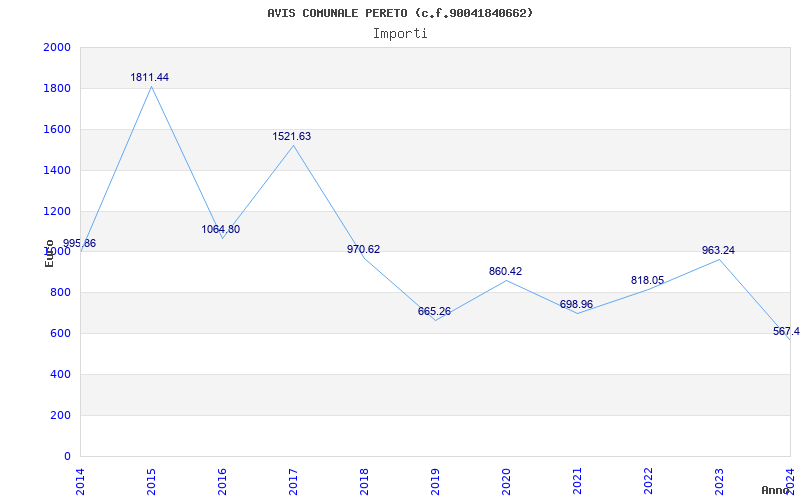Image resolution: width=800 pixels, height=500 pixels.
Task: Select the 1400 y-axis tick label
Action: coord(57,170)
